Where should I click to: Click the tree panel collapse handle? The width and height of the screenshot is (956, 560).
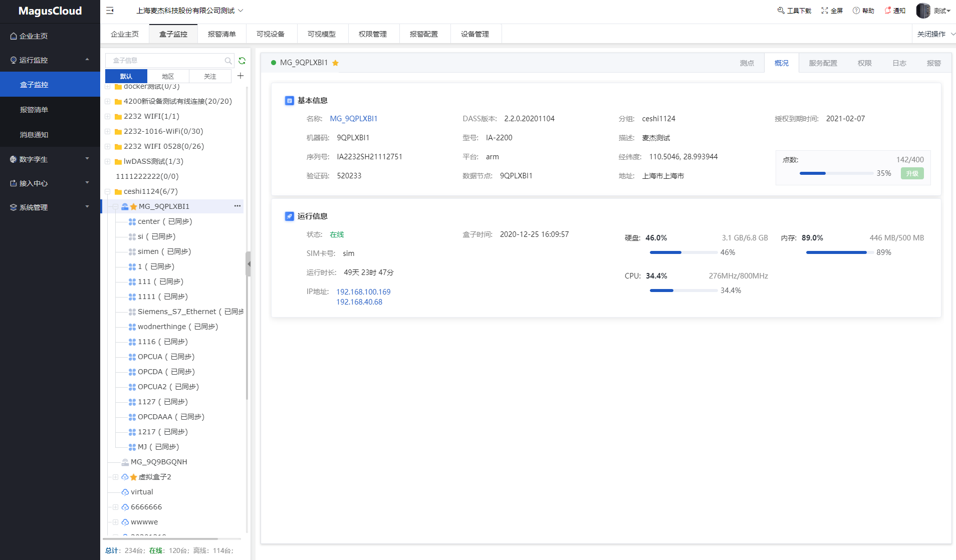click(x=248, y=264)
